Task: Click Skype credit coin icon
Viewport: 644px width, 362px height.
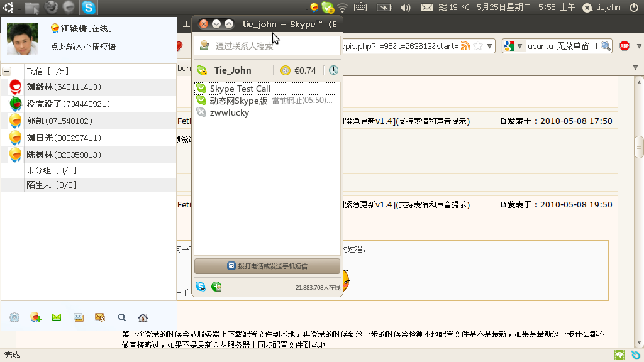Action: coord(286,70)
